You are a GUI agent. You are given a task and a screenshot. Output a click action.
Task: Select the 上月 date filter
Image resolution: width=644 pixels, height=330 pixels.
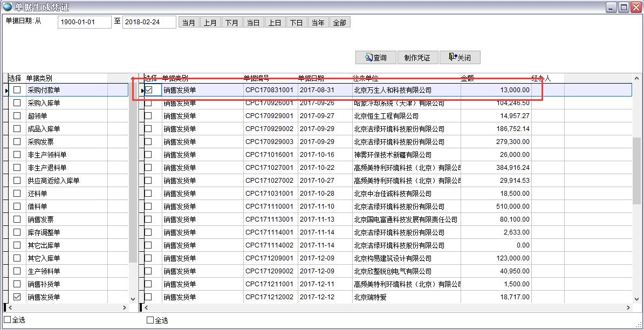click(x=210, y=23)
